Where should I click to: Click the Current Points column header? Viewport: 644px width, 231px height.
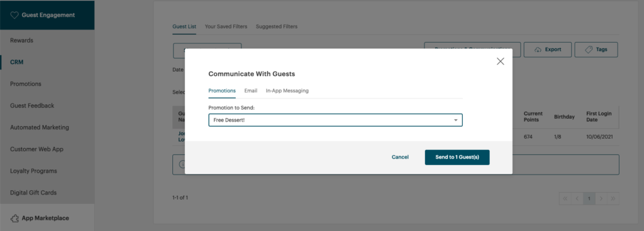point(533,117)
